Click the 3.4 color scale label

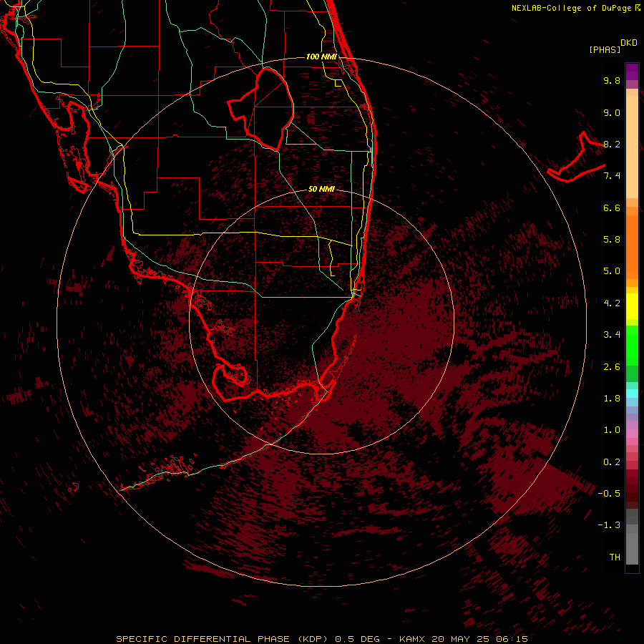(x=612, y=335)
